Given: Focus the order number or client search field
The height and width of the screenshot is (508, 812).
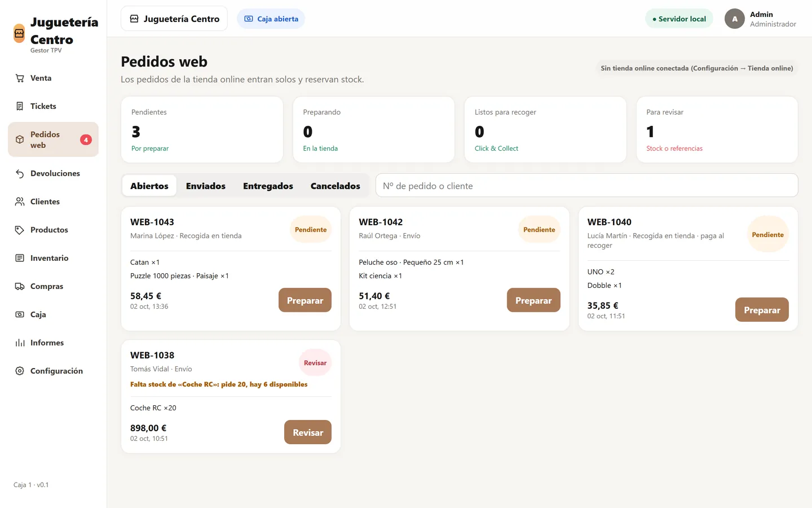Looking at the screenshot, I should coord(587,186).
